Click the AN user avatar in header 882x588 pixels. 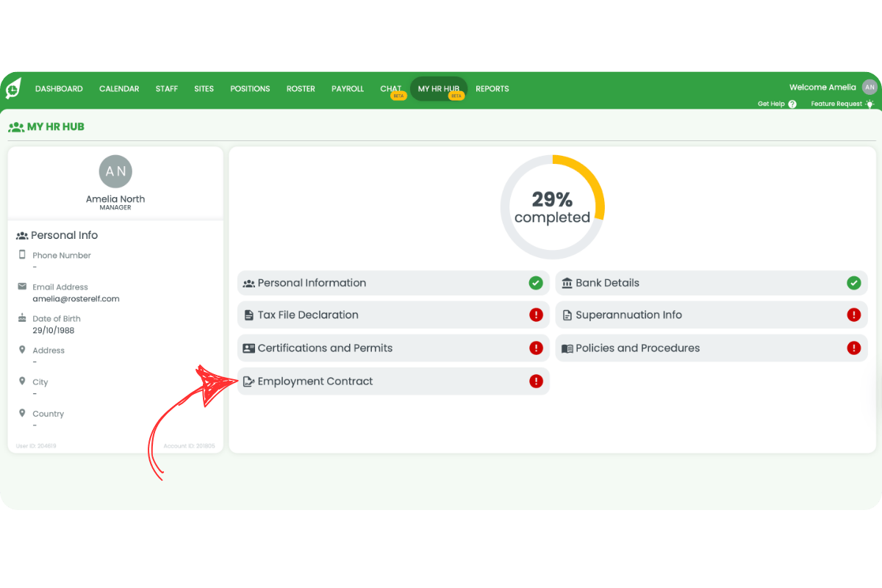(x=870, y=87)
